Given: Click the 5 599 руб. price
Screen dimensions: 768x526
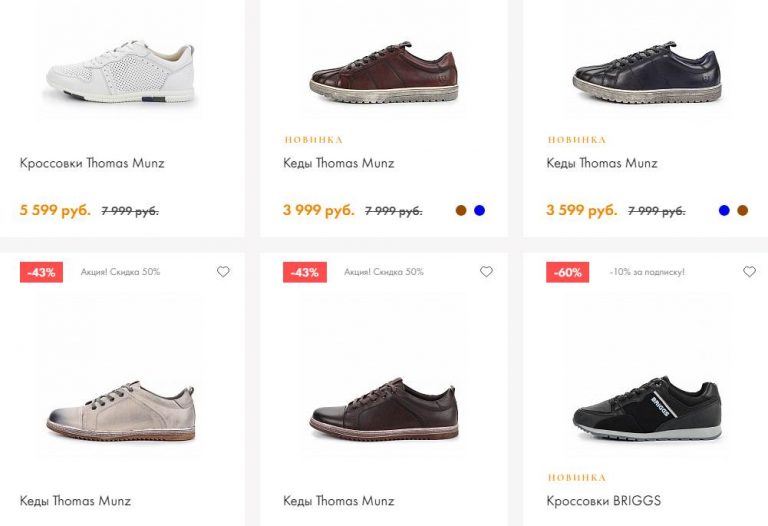Looking at the screenshot, I should (x=55, y=211).
